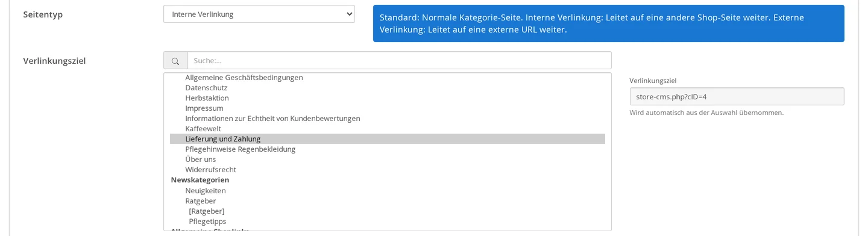Focus the Suche search field
The image size is (868, 236).
399,61
